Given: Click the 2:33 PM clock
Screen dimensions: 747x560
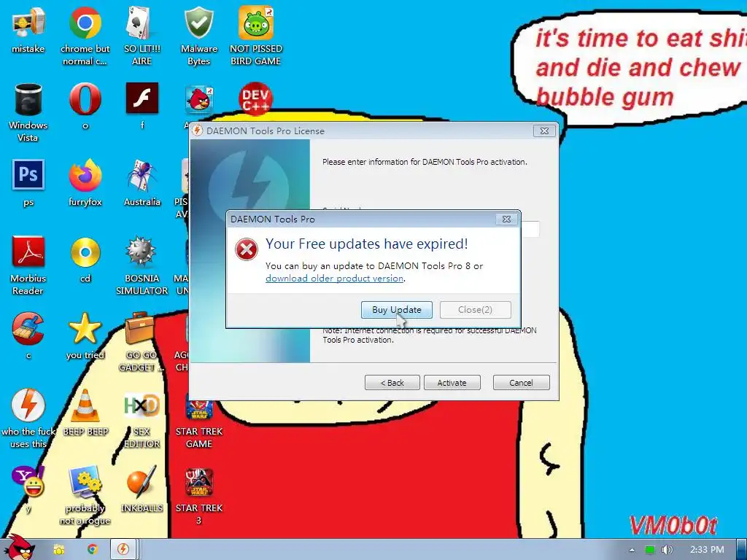Looking at the screenshot, I should [x=707, y=550].
